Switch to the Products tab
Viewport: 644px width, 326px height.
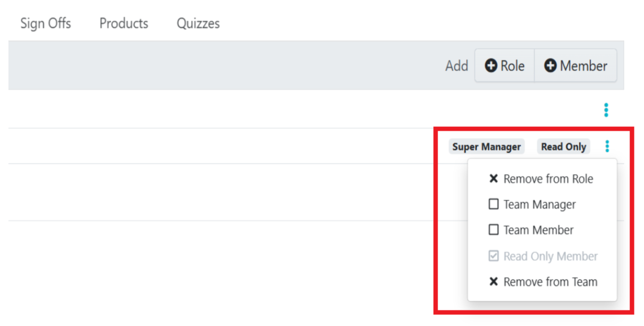124,23
